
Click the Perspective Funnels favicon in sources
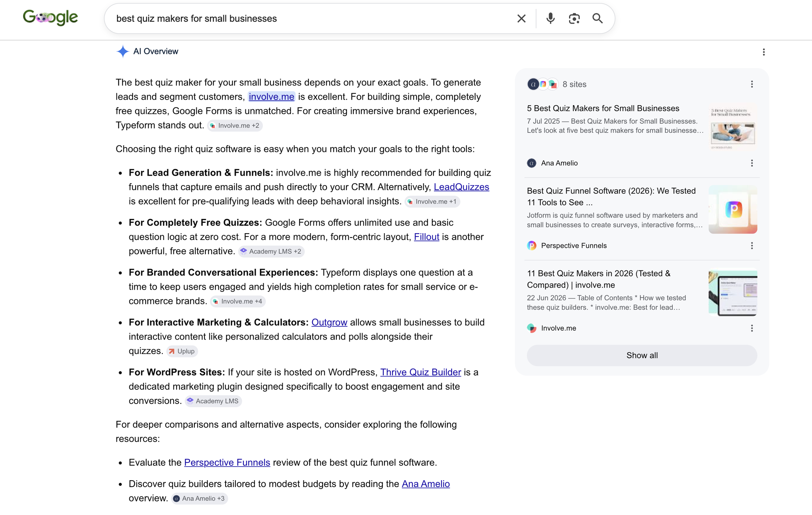531,246
